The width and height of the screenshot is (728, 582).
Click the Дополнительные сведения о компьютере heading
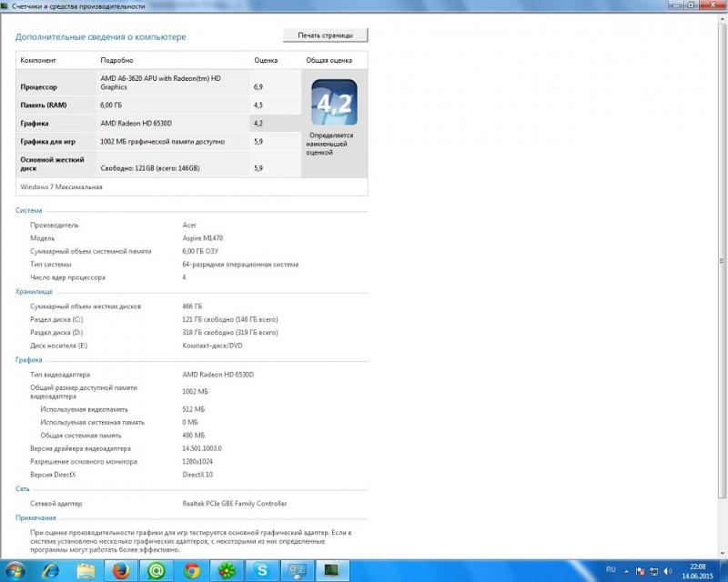pyautogui.click(x=101, y=37)
